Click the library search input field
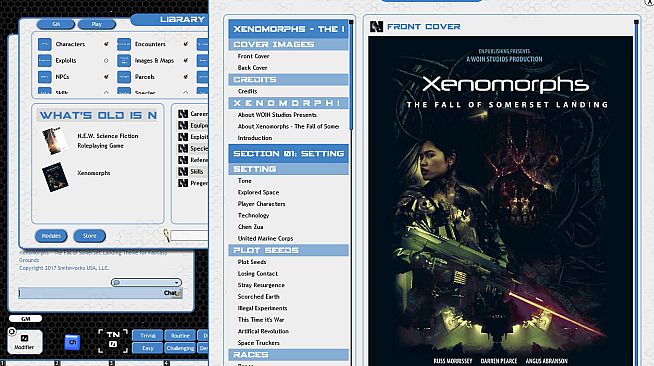Viewport: 654px width, 366px height. coord(189,236)
